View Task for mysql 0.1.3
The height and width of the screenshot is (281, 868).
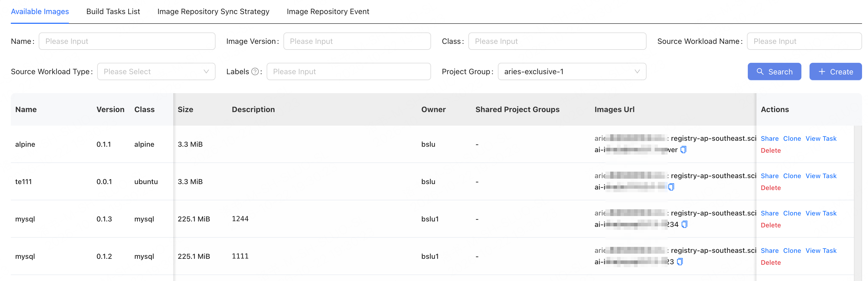(x=821, y=213)
